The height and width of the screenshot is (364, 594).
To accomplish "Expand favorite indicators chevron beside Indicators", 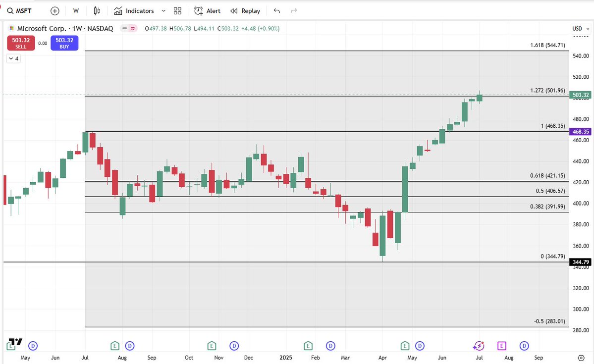I will coord(163,10).
